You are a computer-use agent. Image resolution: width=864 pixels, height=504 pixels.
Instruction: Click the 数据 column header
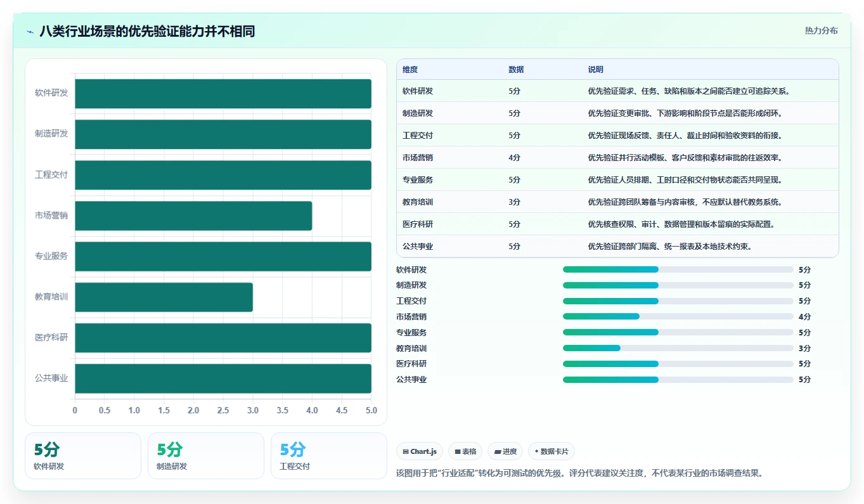pos(516,70)
